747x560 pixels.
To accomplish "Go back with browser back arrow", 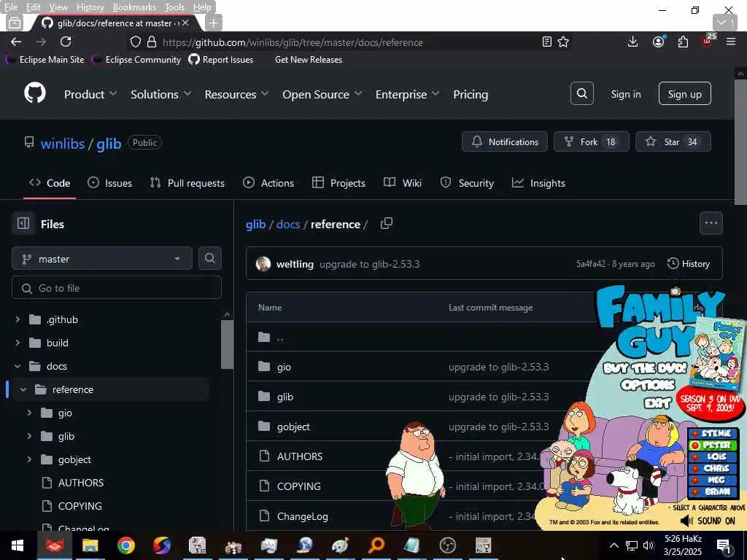I will point(16,42).
